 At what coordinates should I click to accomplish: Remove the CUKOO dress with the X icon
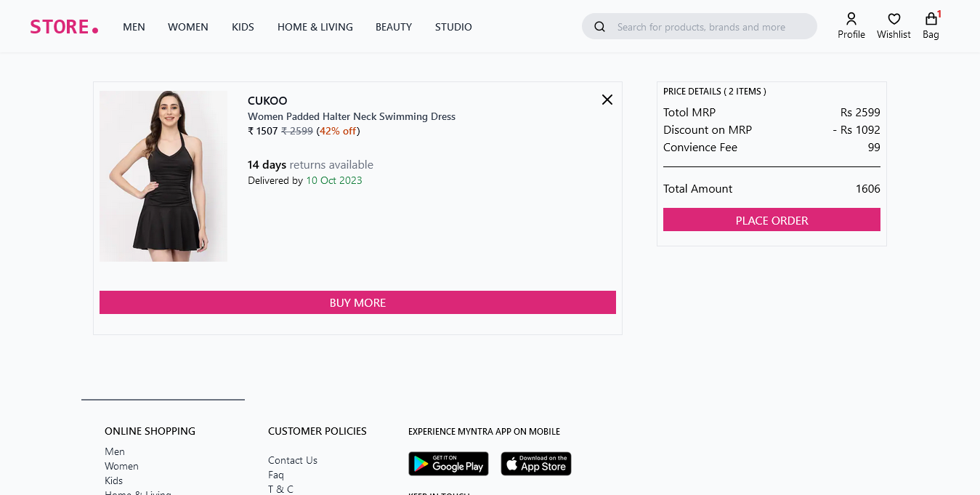[x=607, y=100]
